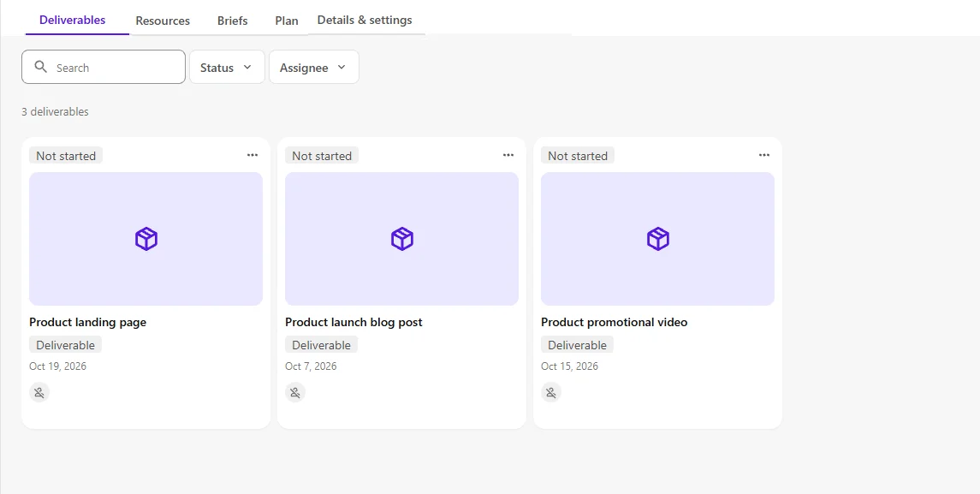The width and height of the screenshot is (980, 494).
Task: Open the Product promotional video title
Action: pyautogui.click(x=615, y=323)
